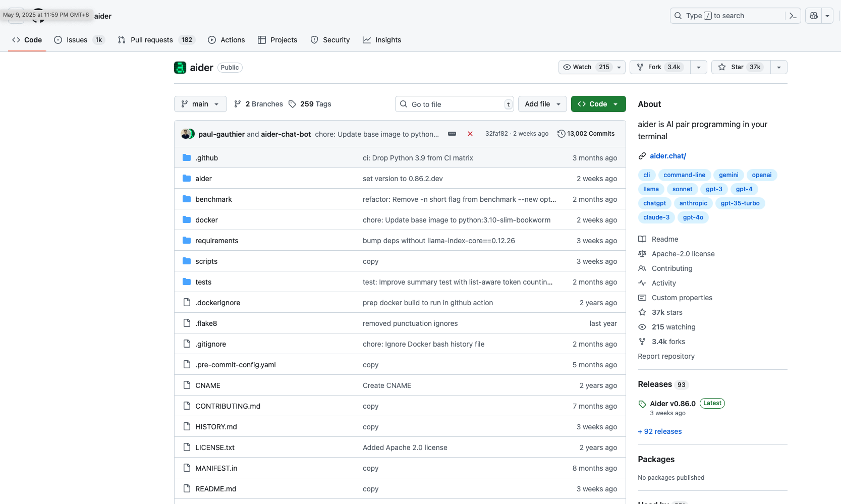Click the 37k stars star icon in About

pyautogui.click(x=642, y=312)
